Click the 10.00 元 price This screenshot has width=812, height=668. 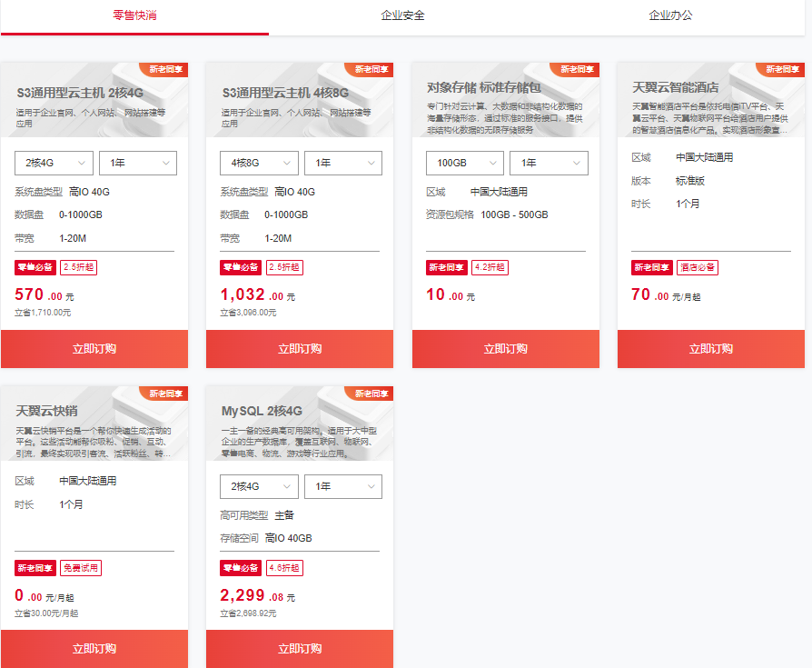451,294
